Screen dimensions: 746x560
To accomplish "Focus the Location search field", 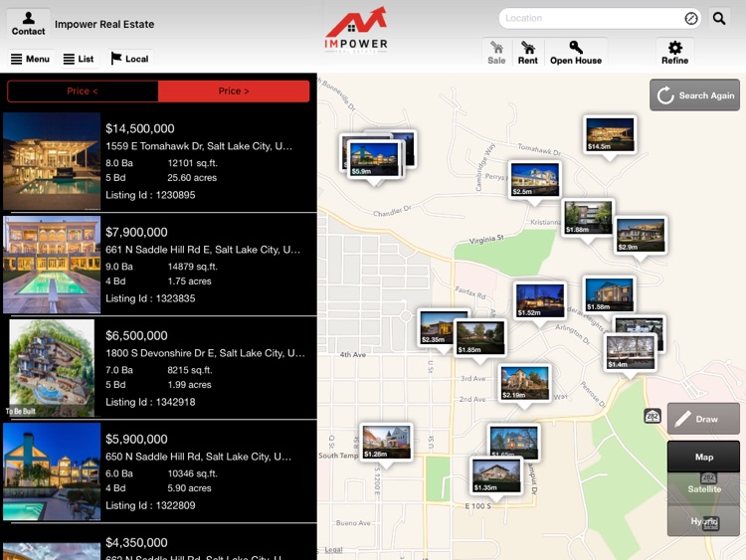I will point(600,19).
